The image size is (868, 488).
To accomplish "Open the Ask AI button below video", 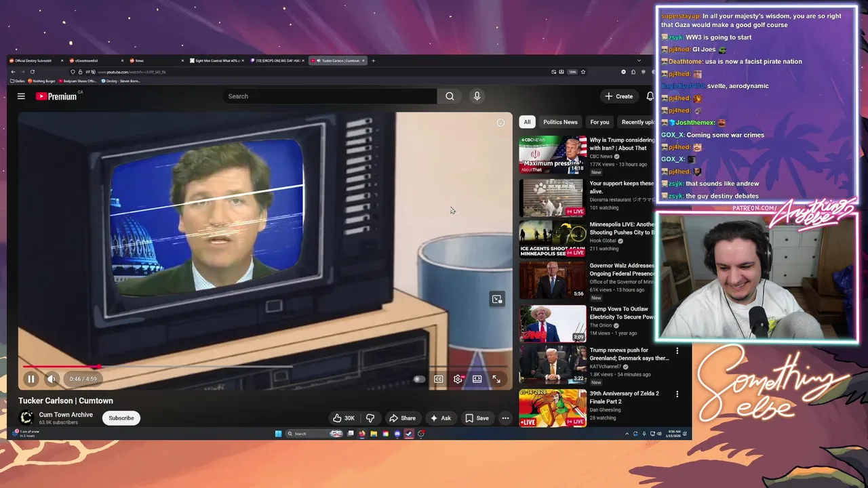I will 441,418.
